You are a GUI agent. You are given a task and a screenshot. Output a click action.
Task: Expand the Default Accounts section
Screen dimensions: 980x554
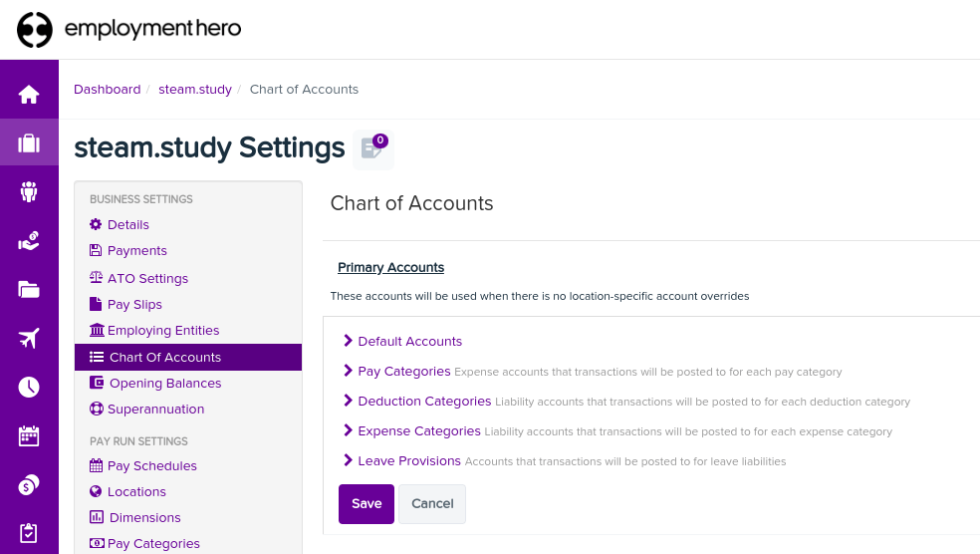[x=409, y=342]
